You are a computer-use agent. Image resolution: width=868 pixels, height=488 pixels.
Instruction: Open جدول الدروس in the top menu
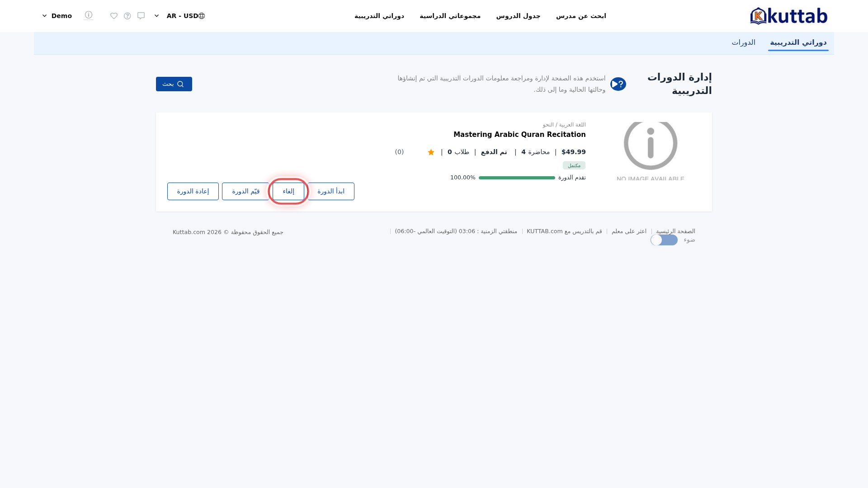coord(518,16)
